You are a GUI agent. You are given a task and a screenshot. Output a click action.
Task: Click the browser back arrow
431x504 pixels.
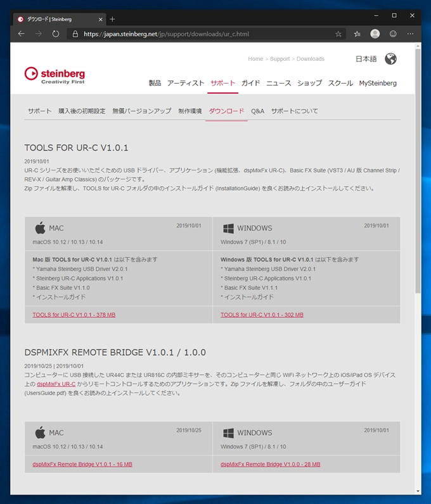(22, 34)
